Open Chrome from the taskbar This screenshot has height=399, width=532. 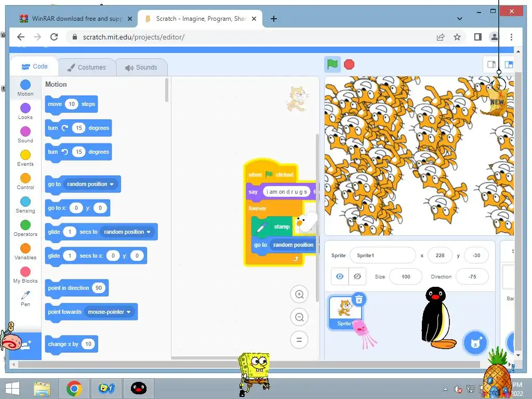pyautogui.click(x=74, y=389)
